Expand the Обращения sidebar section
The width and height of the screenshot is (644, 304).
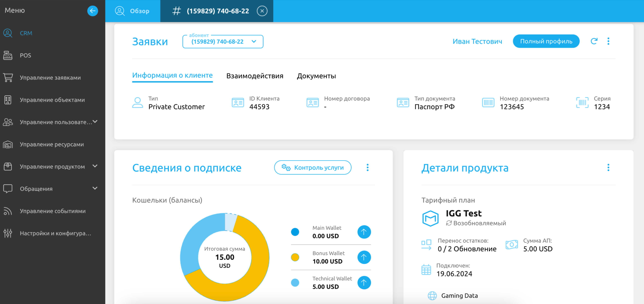coord(95,188)
